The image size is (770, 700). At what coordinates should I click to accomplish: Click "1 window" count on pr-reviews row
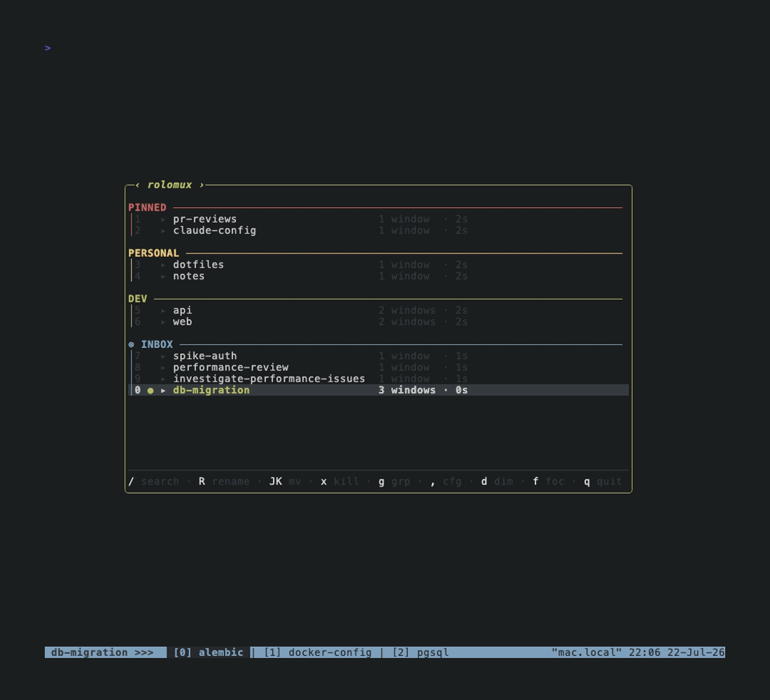404,219
